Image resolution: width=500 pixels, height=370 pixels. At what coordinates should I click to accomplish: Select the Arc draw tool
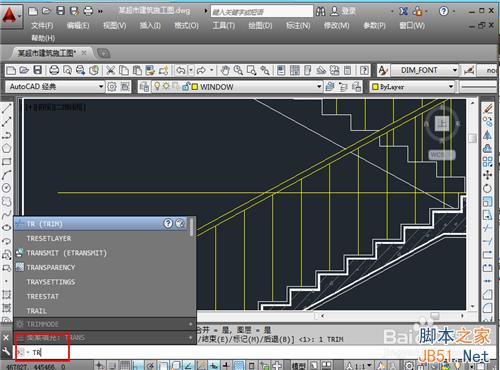pos(7,175)
